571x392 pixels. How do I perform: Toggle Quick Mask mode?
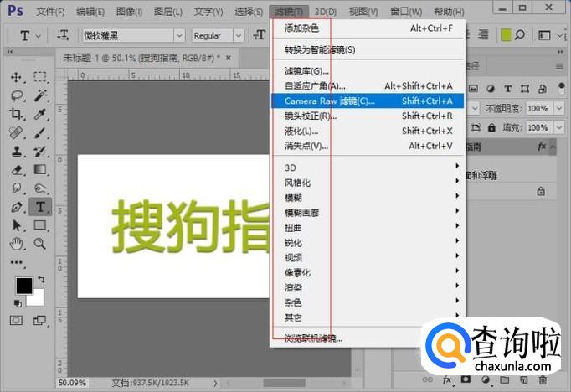click(16, 320)
